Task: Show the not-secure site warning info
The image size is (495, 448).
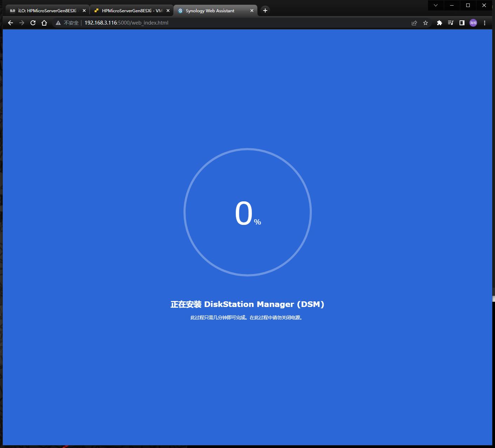Action: pos(58,23)
